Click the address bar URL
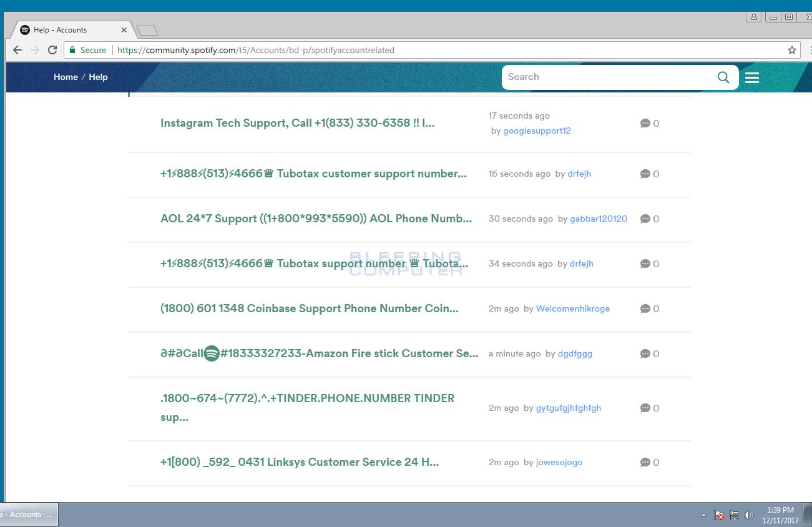This screenshot has height=527, width=812. pyautogui.click(x=256, y=50)
